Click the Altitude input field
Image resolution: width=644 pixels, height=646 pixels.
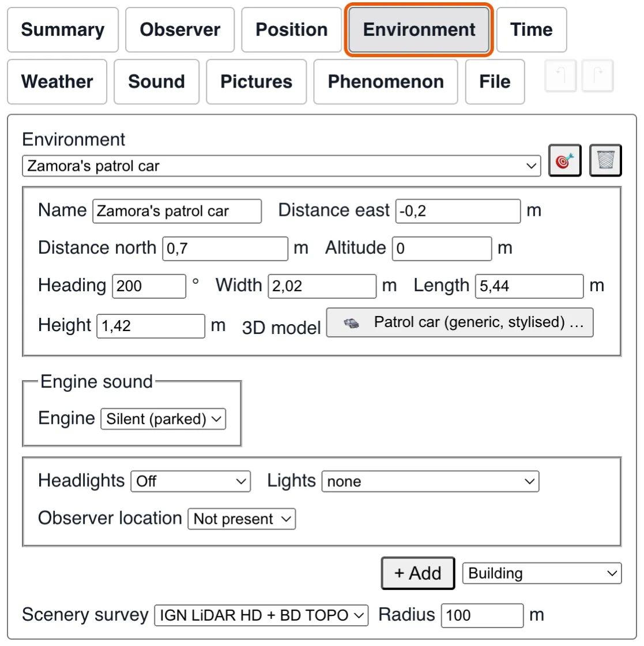(x=442, y=249)
